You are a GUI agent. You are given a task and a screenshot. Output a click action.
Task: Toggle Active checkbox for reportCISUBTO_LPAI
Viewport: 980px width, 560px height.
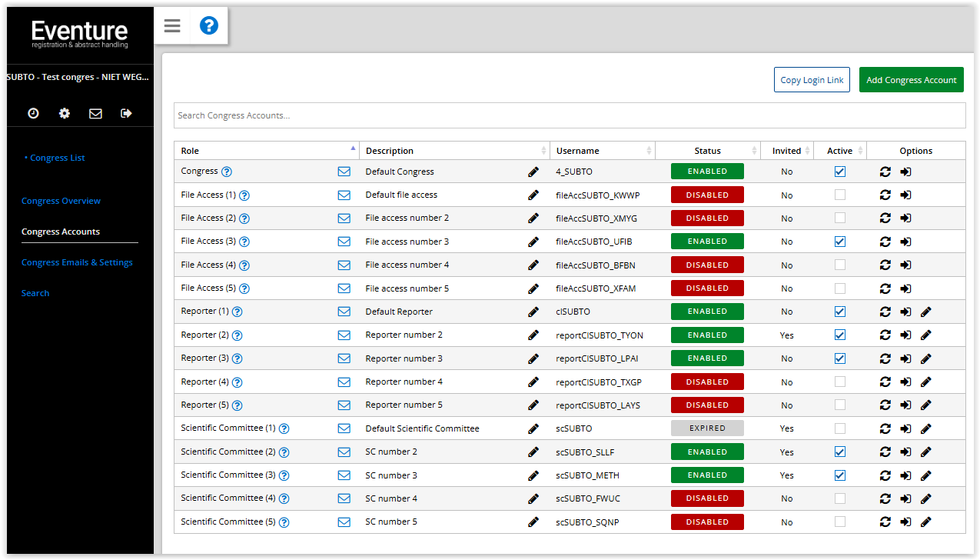(839, 358)
